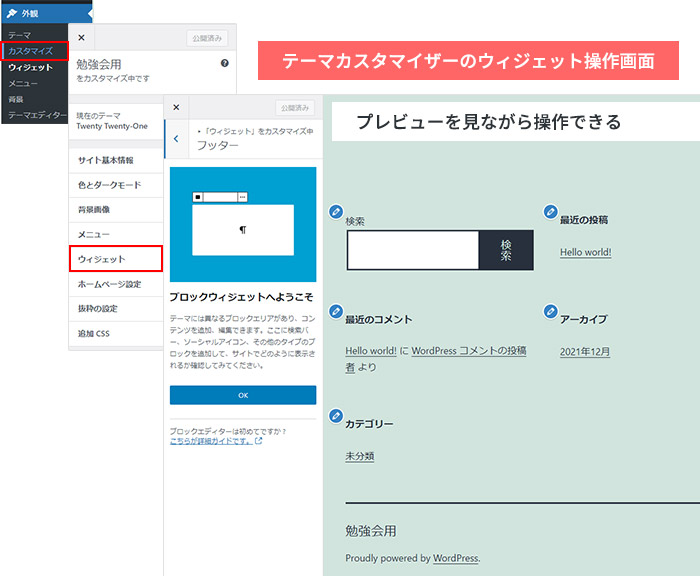Open 抜粋の設定 customizer section
This screenshot has height=576, width=700.
[x=116, y=309]
